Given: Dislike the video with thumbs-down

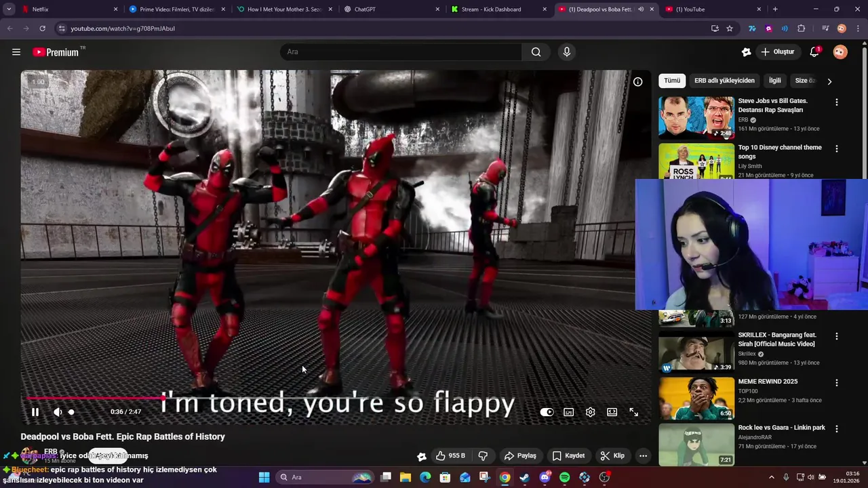Looking at the screenshot, I should coord(483,456).
